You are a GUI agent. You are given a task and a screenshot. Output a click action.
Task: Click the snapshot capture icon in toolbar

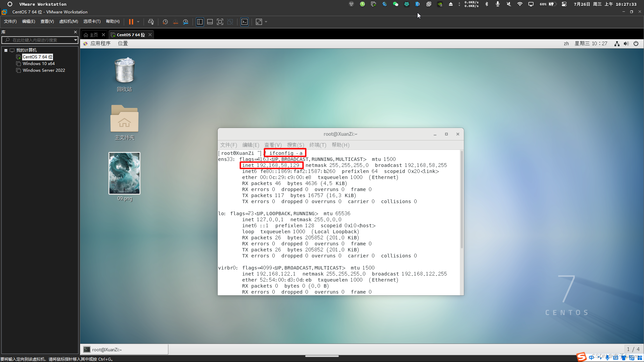165,22
